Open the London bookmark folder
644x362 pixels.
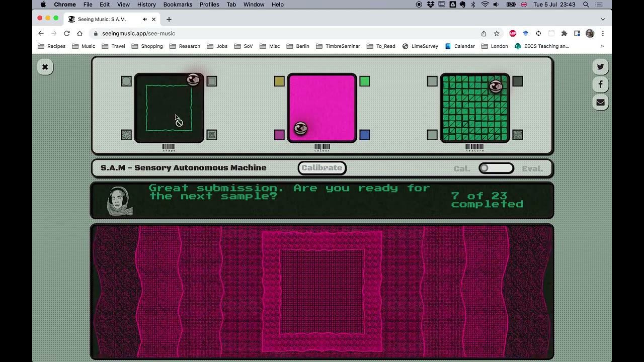[x=495, y=46]
